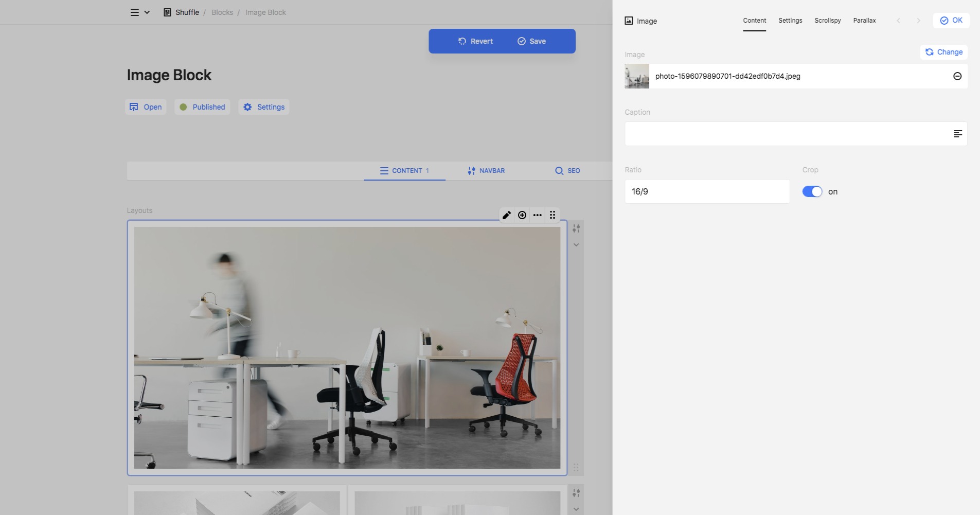Select the image thumbnail in the panel
Viewport: 980px width, 515px height.
pos(637,76)
